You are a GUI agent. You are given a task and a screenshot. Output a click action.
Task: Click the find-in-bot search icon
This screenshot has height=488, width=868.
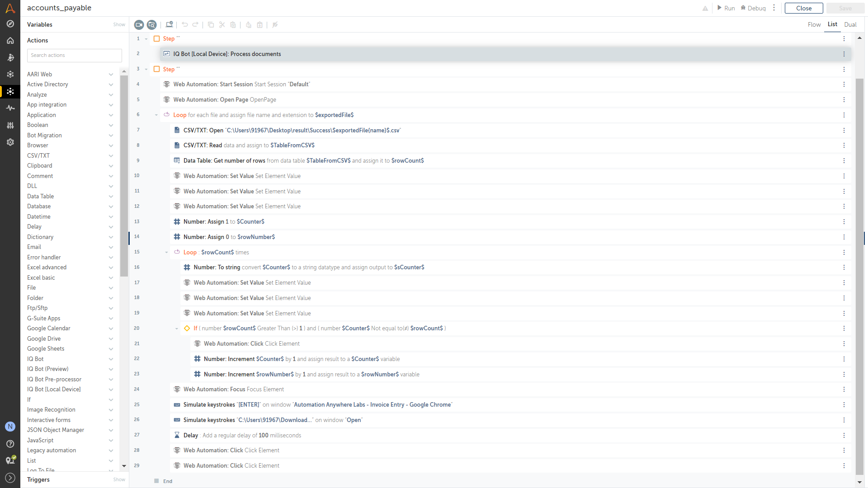click(x=152, y=25)
